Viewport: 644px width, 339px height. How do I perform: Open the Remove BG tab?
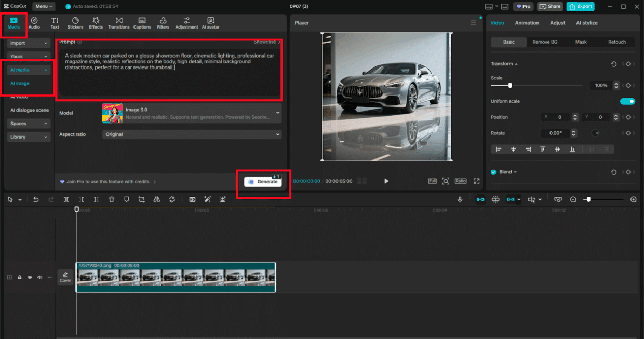pyautogui.click(x=545, y=42)
